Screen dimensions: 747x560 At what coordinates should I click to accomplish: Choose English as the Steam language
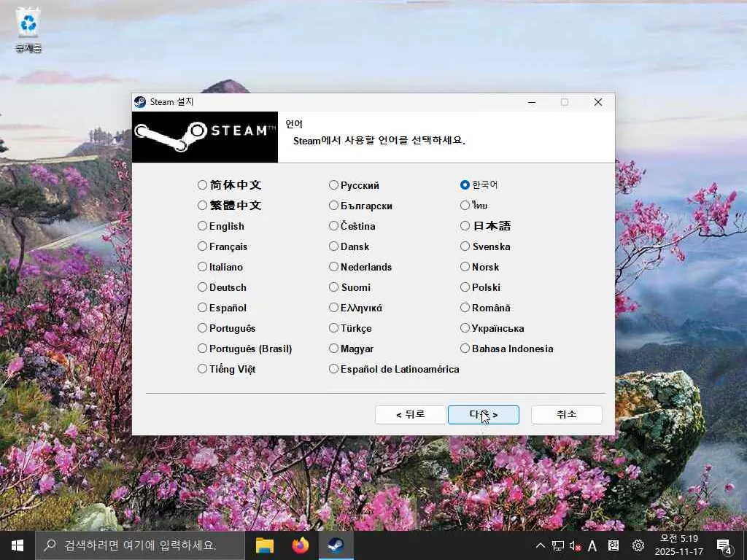coord(221,226)
